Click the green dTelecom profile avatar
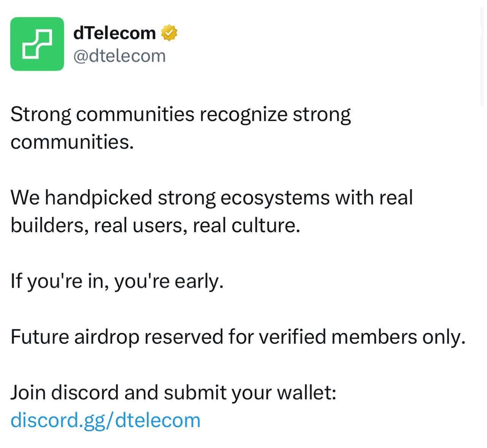The height and width of the screenshot is (448, 487). [x=37, y=44]
